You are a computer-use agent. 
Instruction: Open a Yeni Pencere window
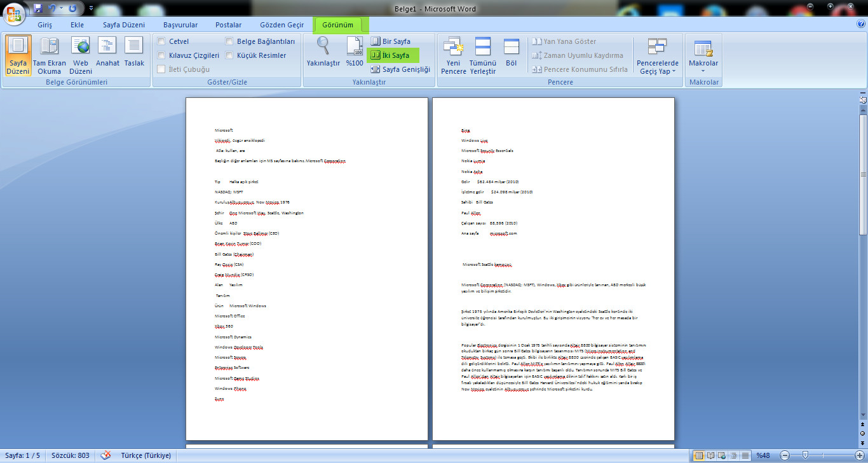(453, 56)
